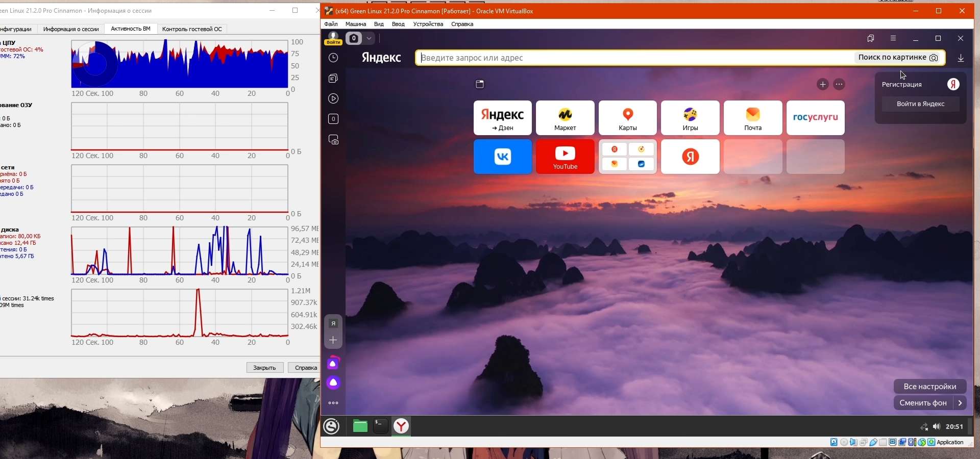Switch to the Контроль гостевой ОС tab
Screen dimensions: 980x459
pyautogui.click(x=192, y=29)
